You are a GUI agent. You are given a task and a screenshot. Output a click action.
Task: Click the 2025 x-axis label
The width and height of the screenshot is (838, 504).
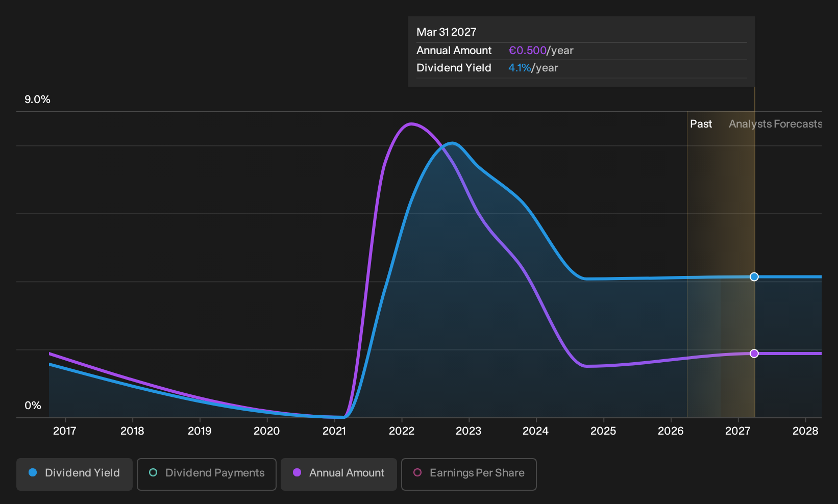(x=603, y=431)
